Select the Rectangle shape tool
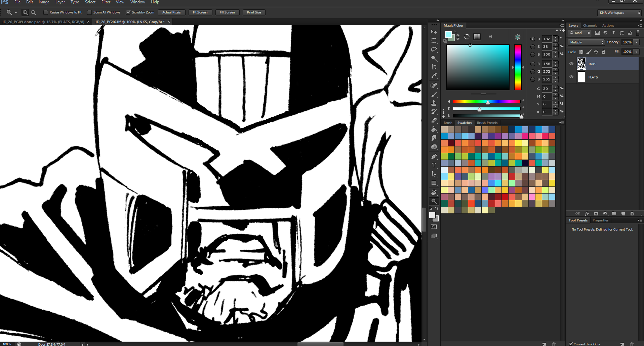This screenshot has width=644, height=346. pos(434,183)
